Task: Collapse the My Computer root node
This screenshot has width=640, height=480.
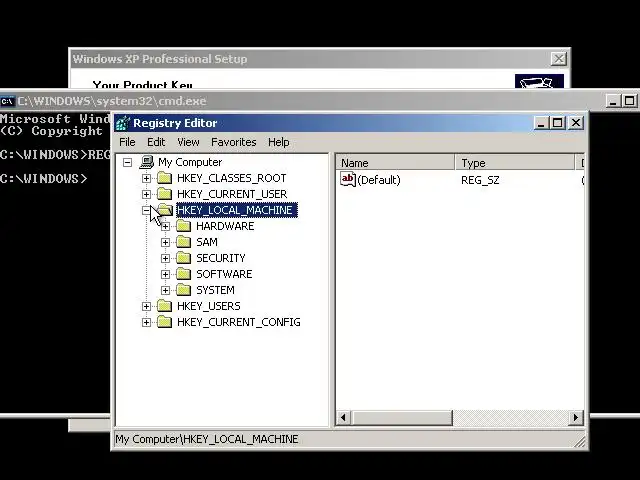Action: coord(127,162)
